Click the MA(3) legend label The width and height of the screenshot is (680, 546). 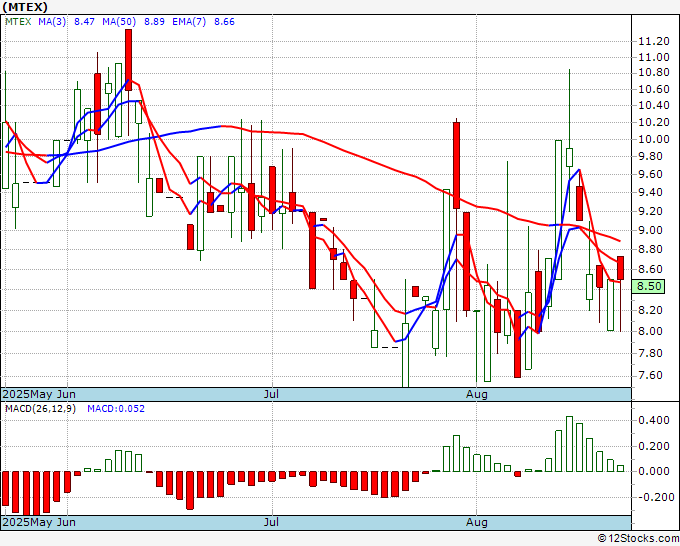pyautogui.click(x=52, y=21)
